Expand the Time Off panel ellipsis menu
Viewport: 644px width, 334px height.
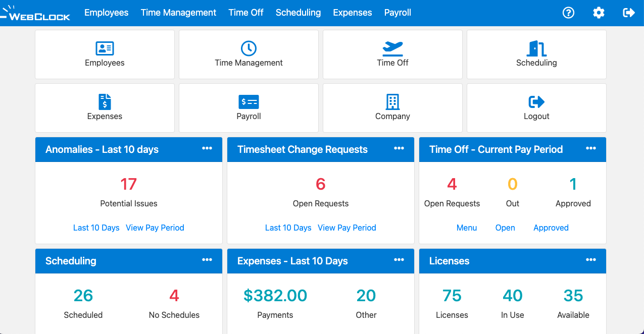591,148
